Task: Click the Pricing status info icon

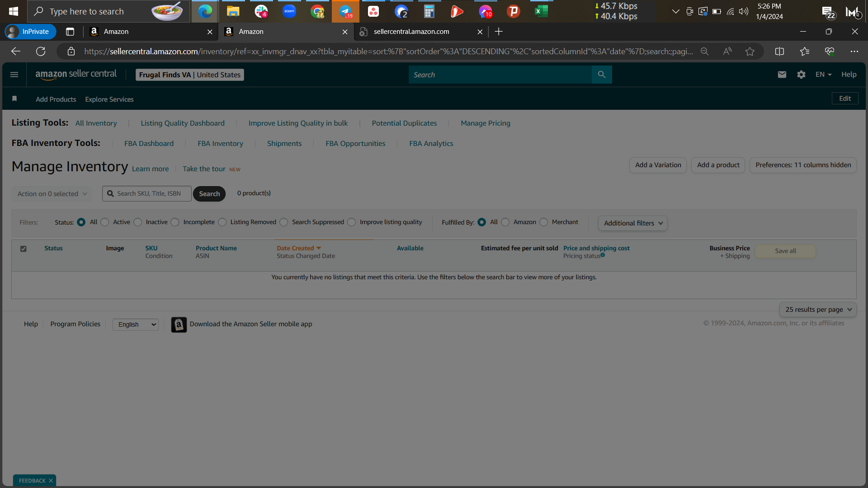Action: (603, 255)
